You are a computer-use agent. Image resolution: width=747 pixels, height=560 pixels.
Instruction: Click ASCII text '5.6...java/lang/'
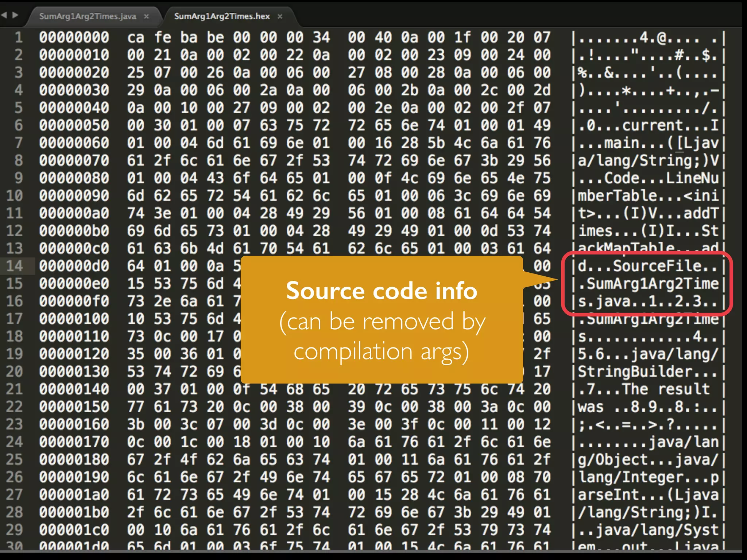coord(648,354)
